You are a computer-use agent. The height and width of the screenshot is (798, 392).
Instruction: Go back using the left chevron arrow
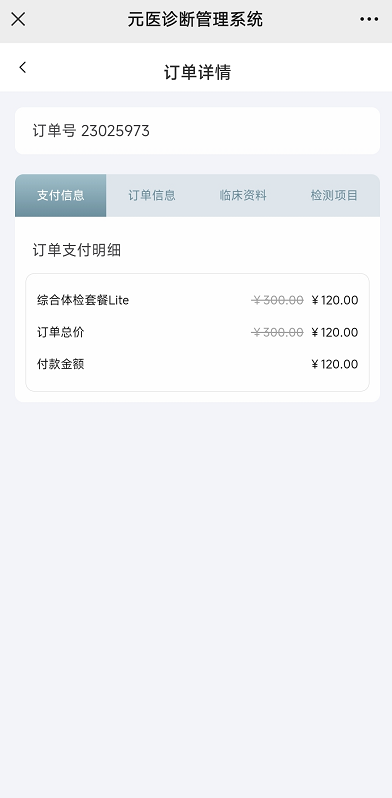[22, 67]
